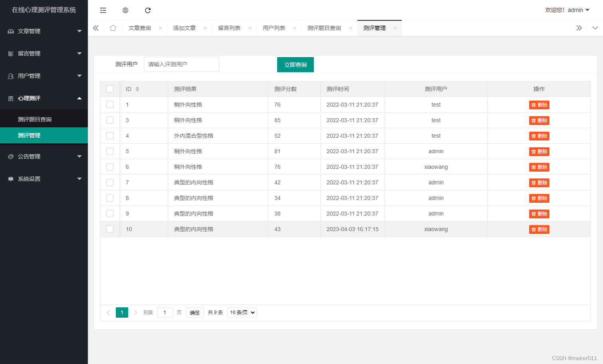Open the 10 条/页 page size dropdown
603x364 pixels.
pyautogui.click(x=242, y=313)
